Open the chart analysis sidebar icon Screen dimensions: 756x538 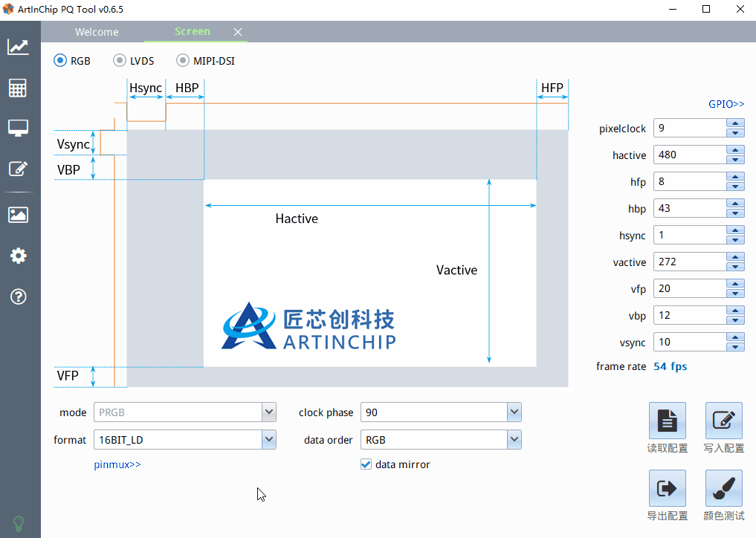pyautogui.click(x=19, y=48)
